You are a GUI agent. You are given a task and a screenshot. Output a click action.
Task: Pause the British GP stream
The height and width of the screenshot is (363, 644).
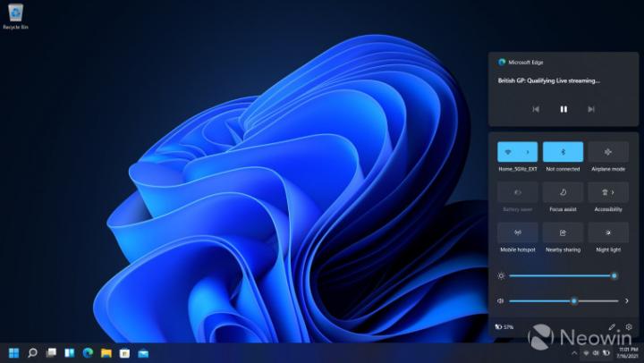(563, 109)
